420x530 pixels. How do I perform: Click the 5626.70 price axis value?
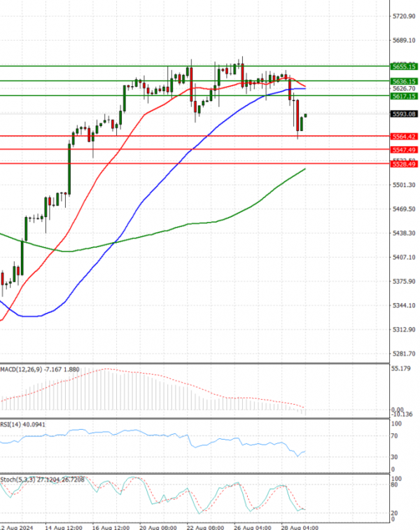[x=404, y=88]
